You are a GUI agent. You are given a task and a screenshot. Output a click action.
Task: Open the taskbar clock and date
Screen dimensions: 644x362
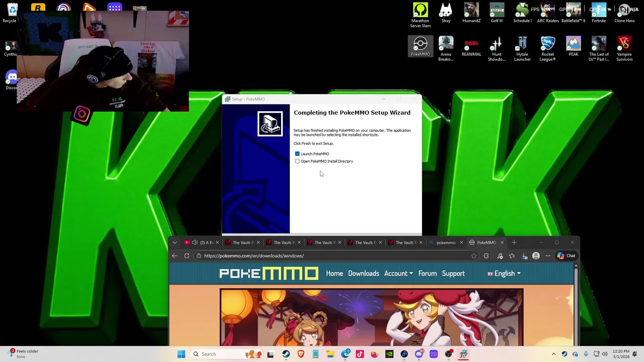[x=621, y=354]
